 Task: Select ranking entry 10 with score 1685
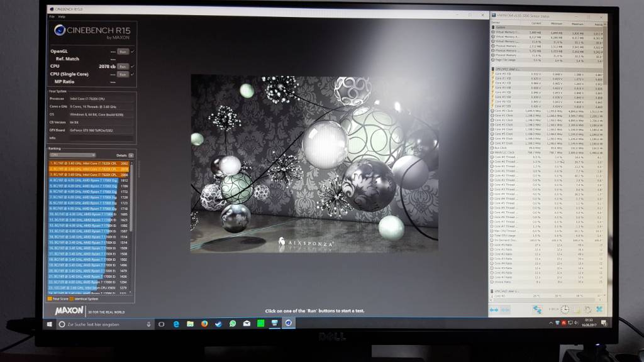pyautogui.click(x=89, y=214)
